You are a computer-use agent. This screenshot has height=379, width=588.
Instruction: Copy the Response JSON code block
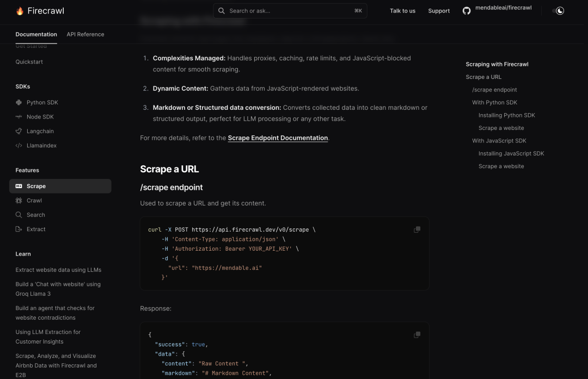coord(417,335)
